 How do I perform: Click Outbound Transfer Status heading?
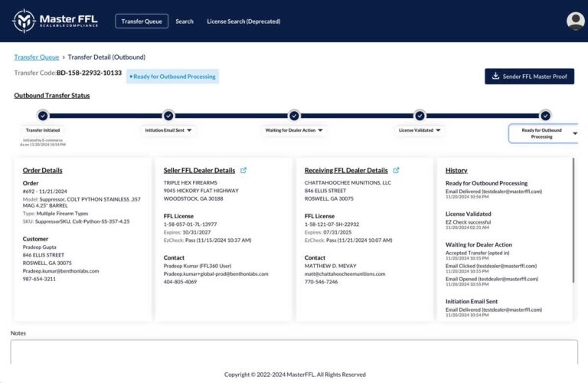click(x=52, y=96)
